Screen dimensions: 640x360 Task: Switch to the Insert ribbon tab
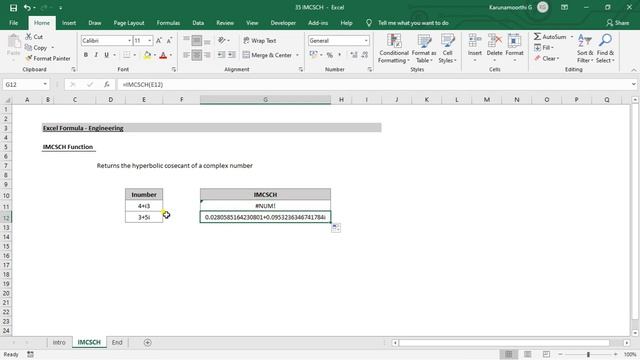[x=69, y=23]
